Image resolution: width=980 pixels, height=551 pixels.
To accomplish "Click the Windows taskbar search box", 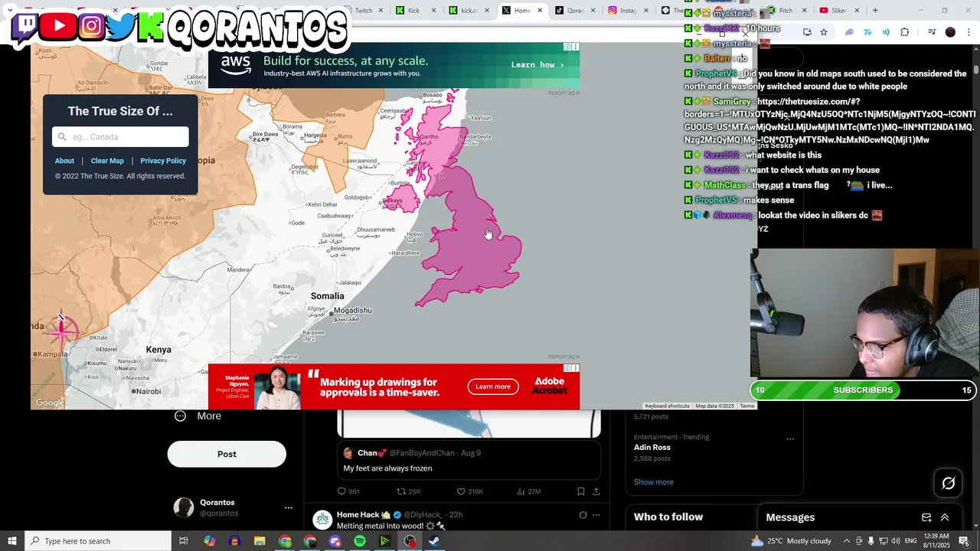I will pos(97,541).
